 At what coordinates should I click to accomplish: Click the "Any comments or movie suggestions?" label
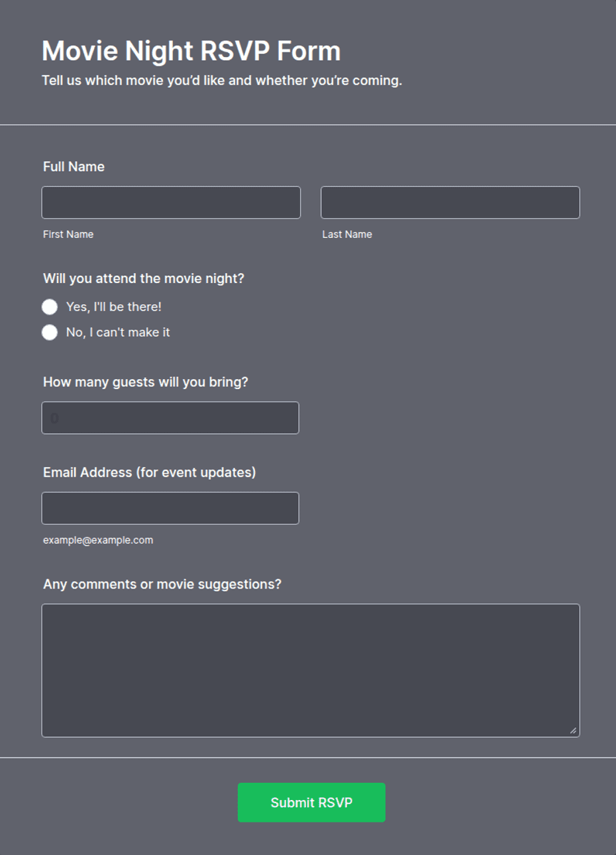162,585
